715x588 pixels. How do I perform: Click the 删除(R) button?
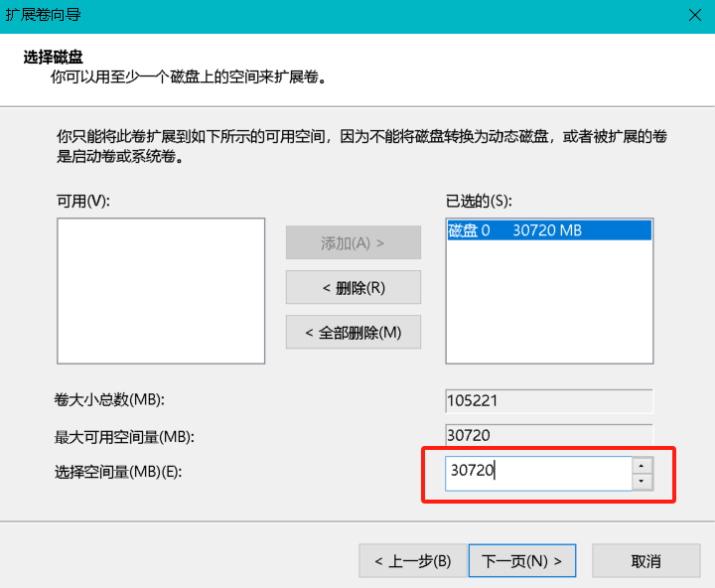(x=354, y=287)
